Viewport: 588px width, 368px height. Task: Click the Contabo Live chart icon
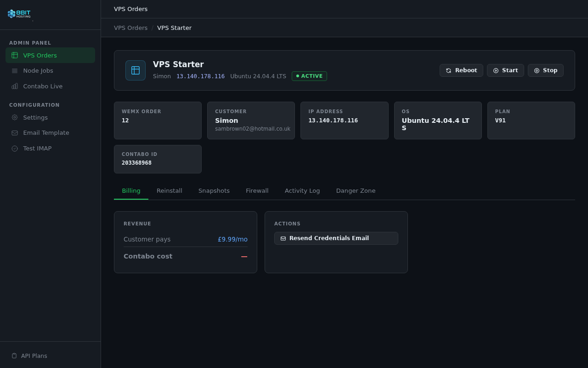click(15, 86)
